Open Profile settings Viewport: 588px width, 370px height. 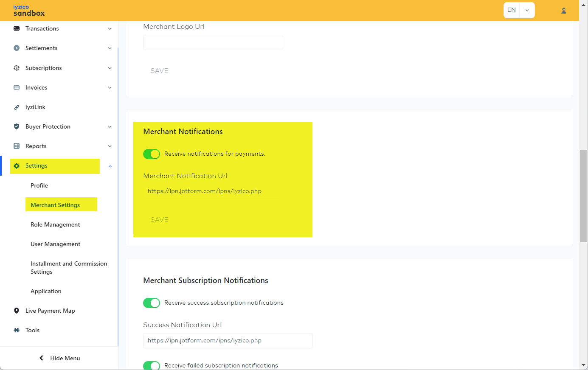click(x=39, y=185)
